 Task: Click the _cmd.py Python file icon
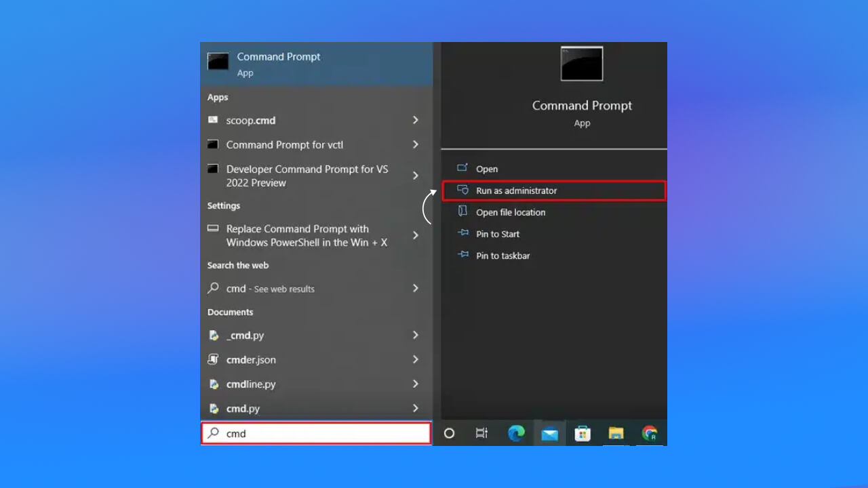point(214,335)
